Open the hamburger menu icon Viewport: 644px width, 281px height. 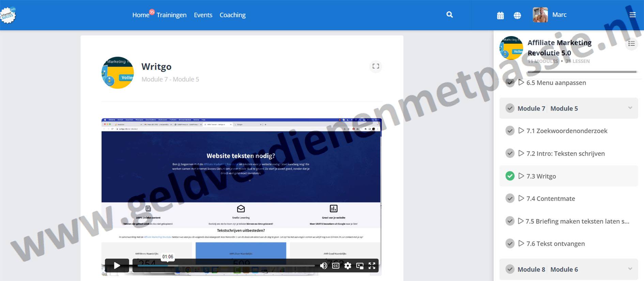click(632, 15)
